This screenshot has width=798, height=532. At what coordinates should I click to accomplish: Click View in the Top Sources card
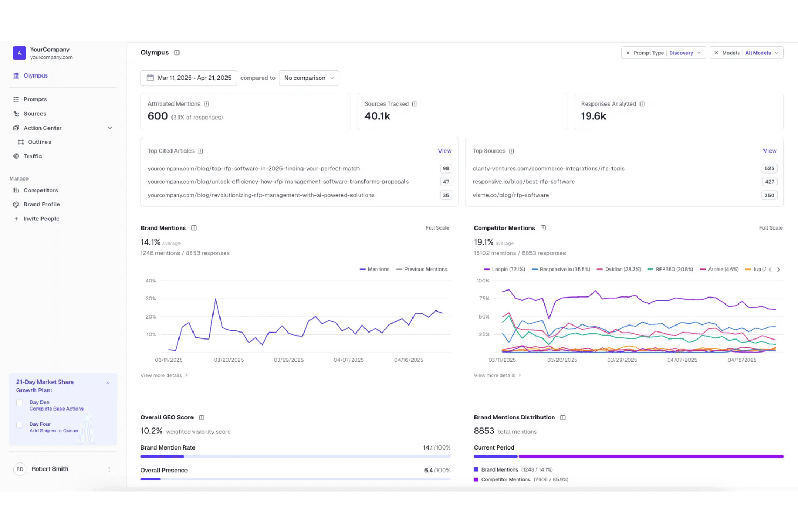tap(770, 151)
